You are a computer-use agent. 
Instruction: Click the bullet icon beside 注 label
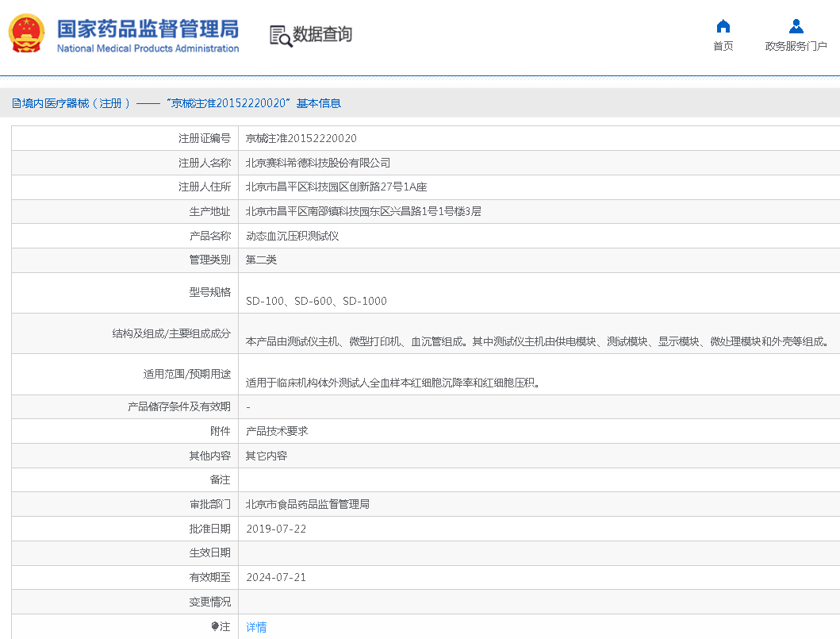(215, 626)
